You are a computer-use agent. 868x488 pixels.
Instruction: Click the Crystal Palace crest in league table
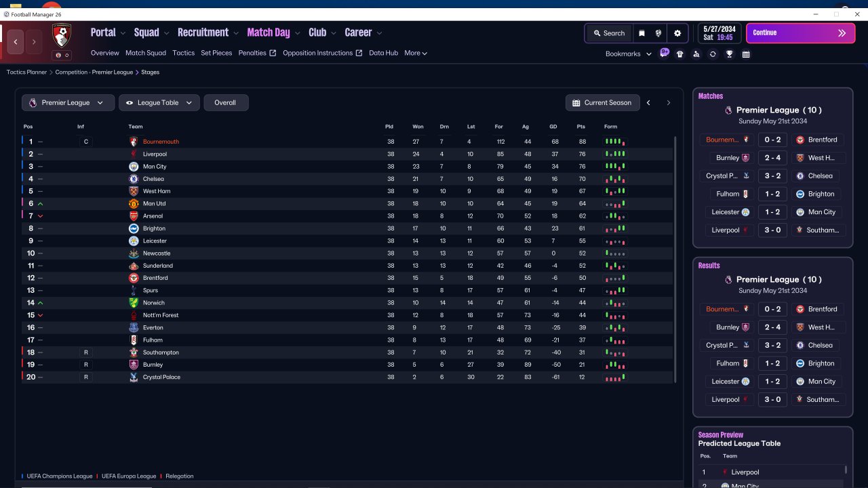134,377
